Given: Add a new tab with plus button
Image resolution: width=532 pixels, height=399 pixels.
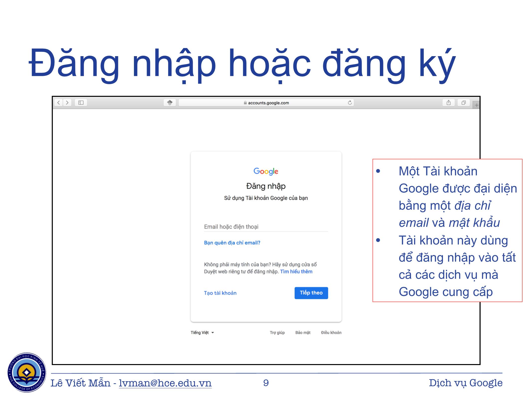Looking at the screenshot, I should [476, 105].
